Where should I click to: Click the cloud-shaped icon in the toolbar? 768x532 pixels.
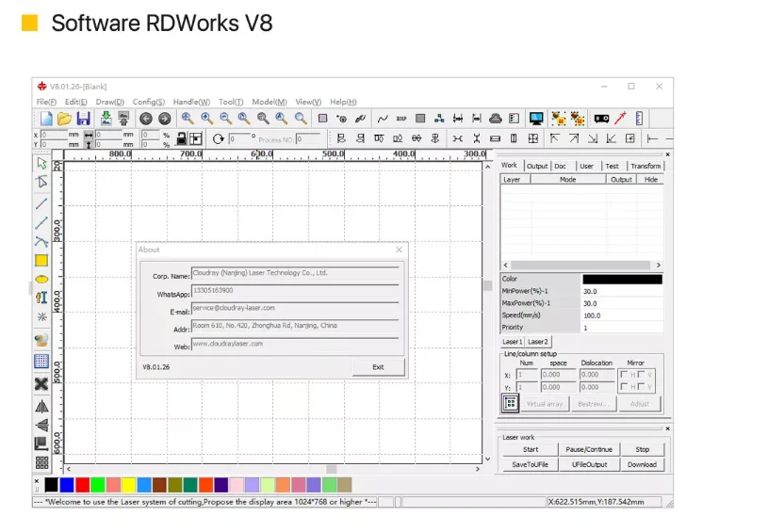pos(495,119)
